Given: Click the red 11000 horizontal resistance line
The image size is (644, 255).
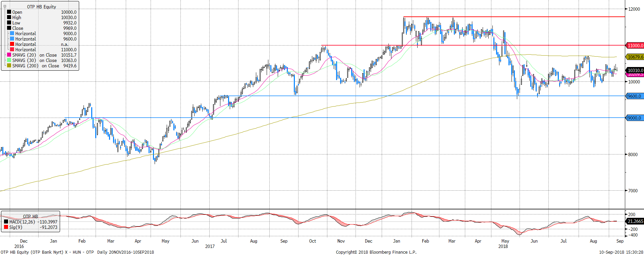Looking at the screenshot, I should click(x=473, y=45).
